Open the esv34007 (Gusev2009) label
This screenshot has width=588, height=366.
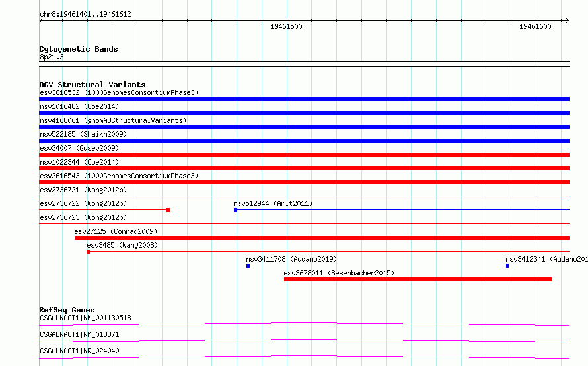[79, 148]
